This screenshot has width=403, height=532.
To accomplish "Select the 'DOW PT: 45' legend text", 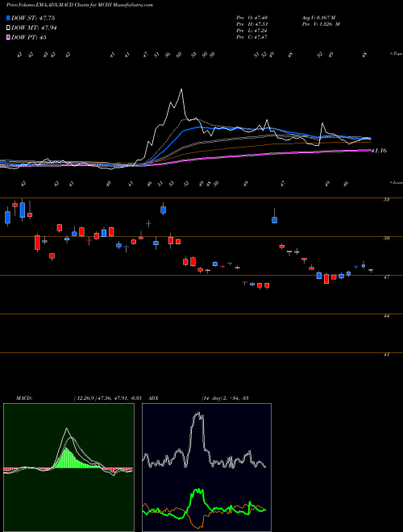I will coord(29,37).
